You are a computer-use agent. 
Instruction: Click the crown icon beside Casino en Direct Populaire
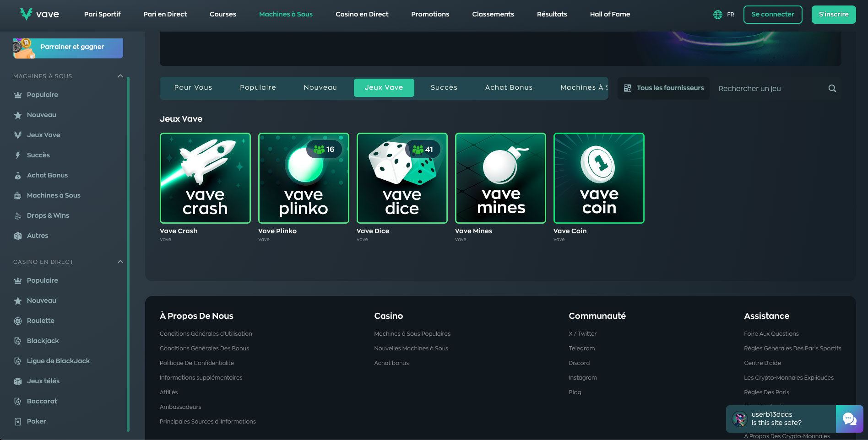point(18,281)
